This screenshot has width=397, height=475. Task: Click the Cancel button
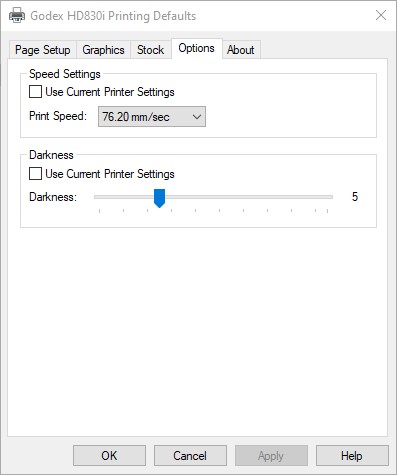click(190, 455)
